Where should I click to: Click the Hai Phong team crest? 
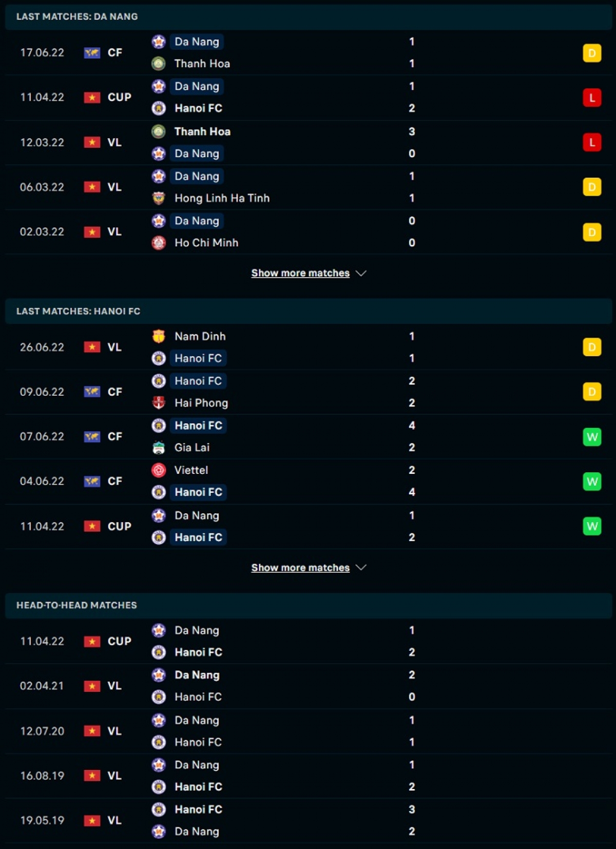pos(159,403)
